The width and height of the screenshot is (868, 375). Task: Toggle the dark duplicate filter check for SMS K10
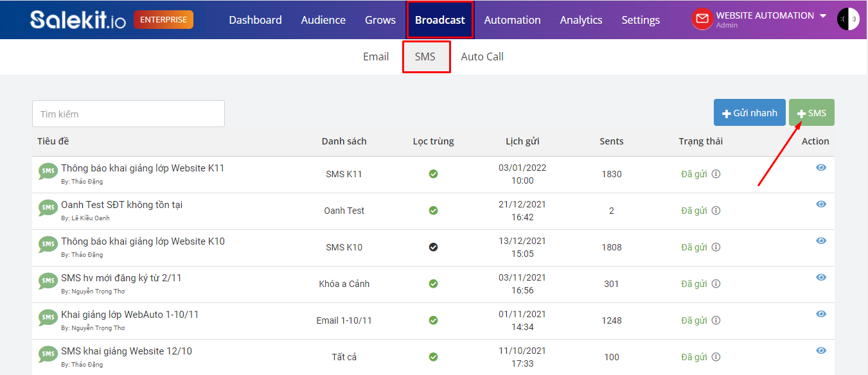[x=433, y=247]
